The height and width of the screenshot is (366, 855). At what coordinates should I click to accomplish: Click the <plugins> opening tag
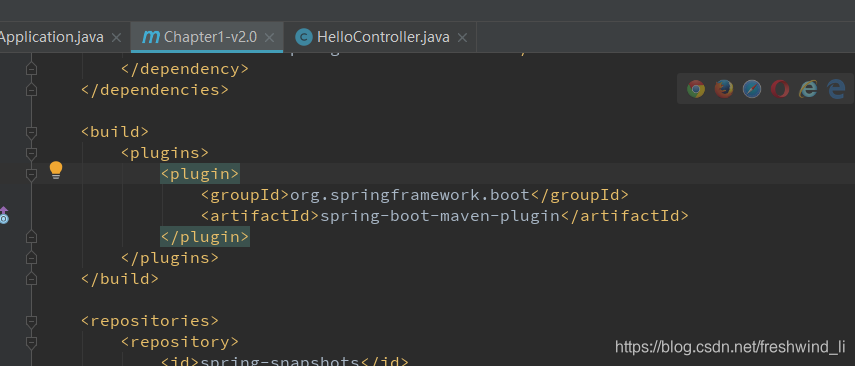(x=165, y=153)
